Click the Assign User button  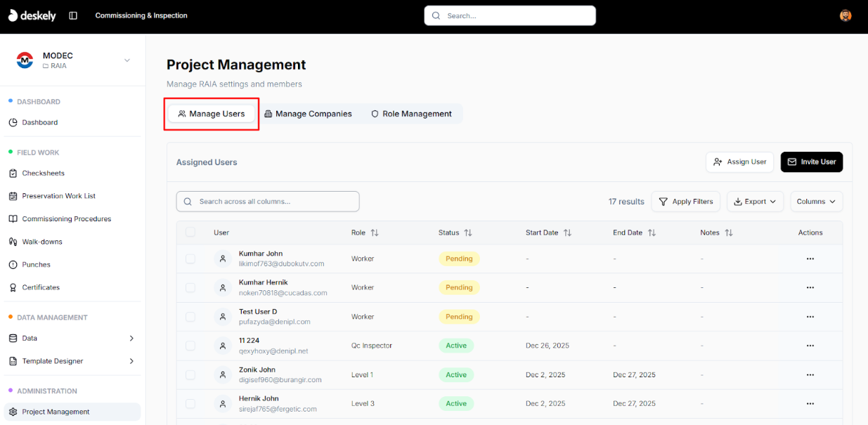[739, 162]
